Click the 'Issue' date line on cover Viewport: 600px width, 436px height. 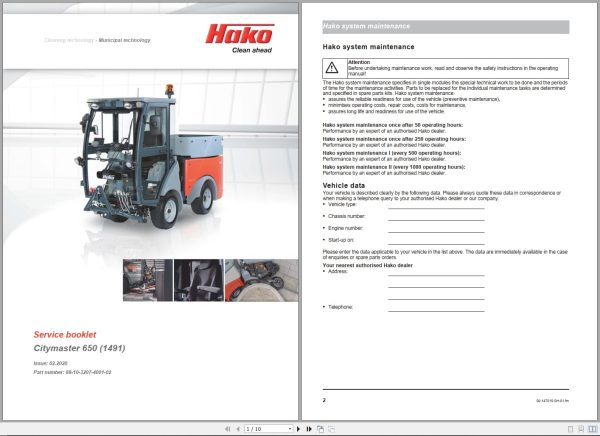click(50, 363)
